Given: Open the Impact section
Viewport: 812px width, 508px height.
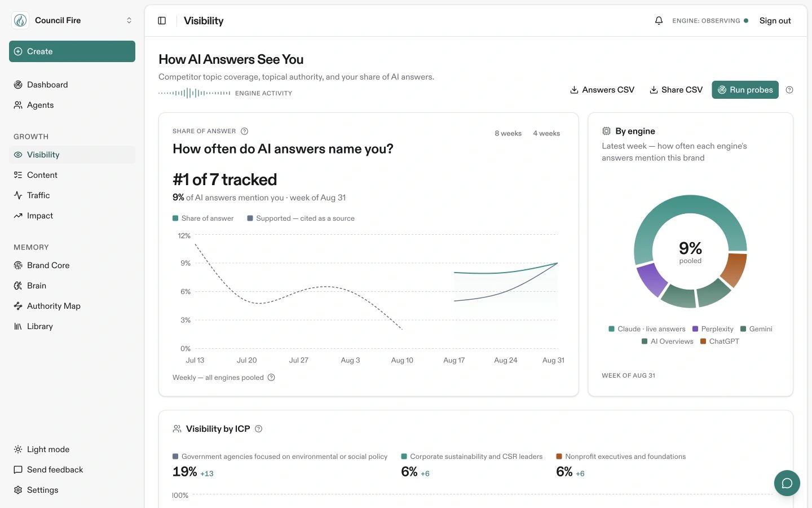Looking at the screenshot, I should click(72, 216).
